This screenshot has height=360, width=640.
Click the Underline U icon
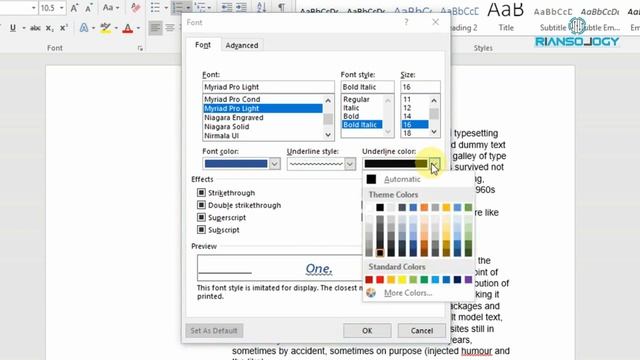[13, 28]
